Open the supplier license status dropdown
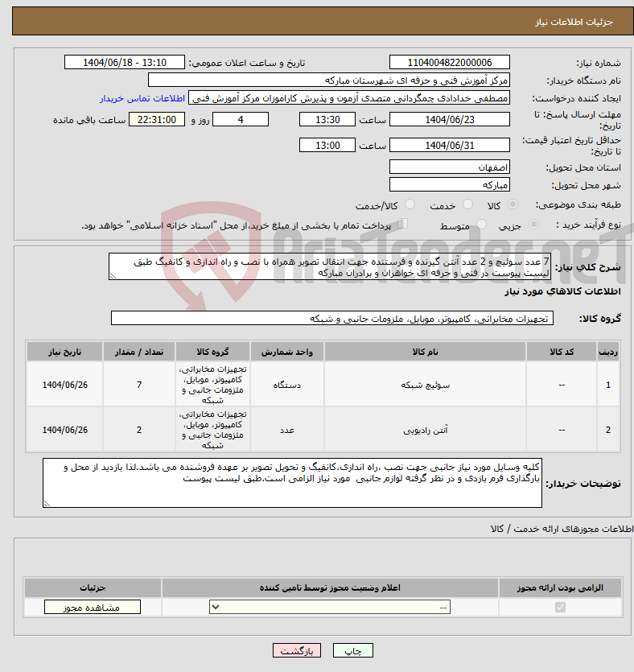 (x=329, y=607)
